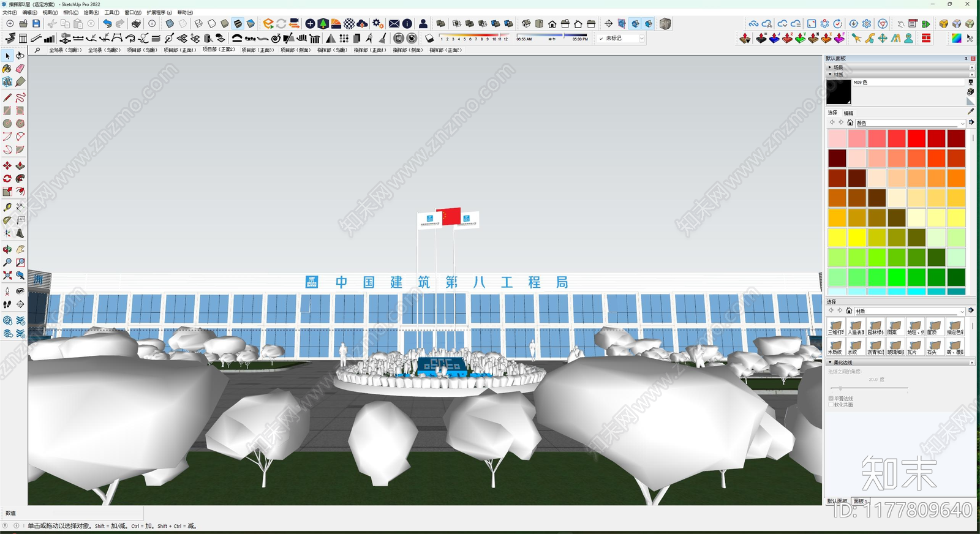Click the current black material preview
Image resolution: width=980 pixels, height=534 pixels.
839,92
